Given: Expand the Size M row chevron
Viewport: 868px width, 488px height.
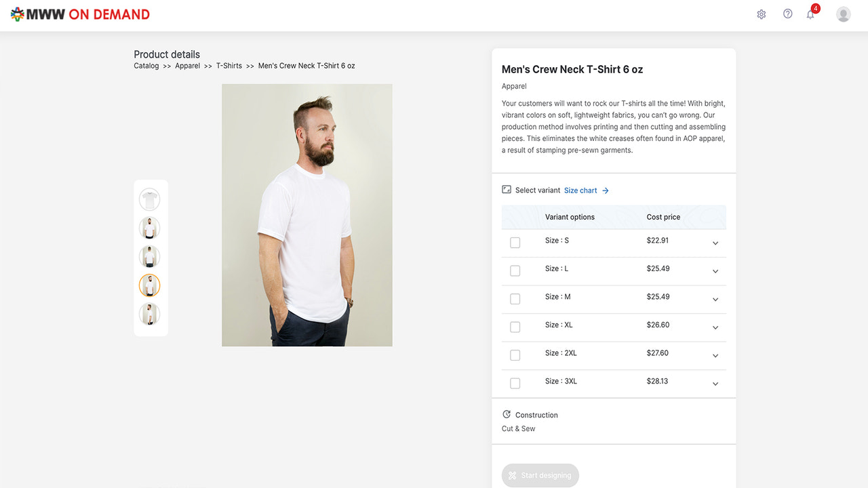Looking at the screenshot, I should 715,299.
